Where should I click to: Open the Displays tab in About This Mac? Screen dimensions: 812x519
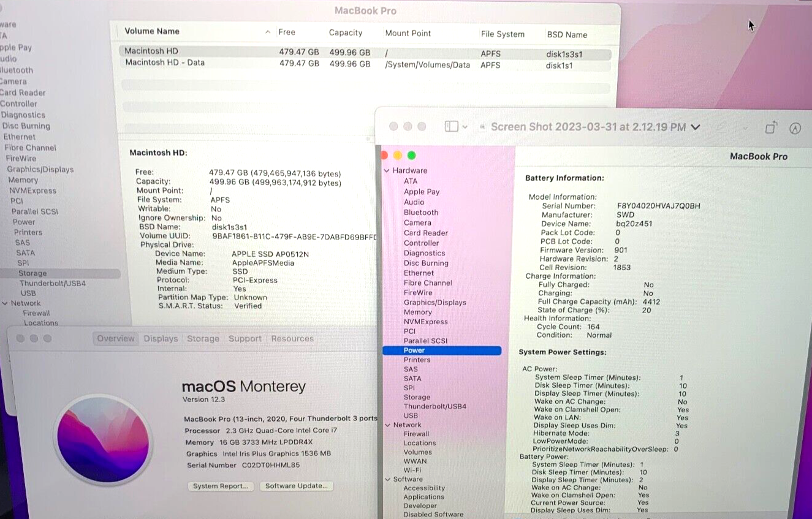(x=161, y=338)
